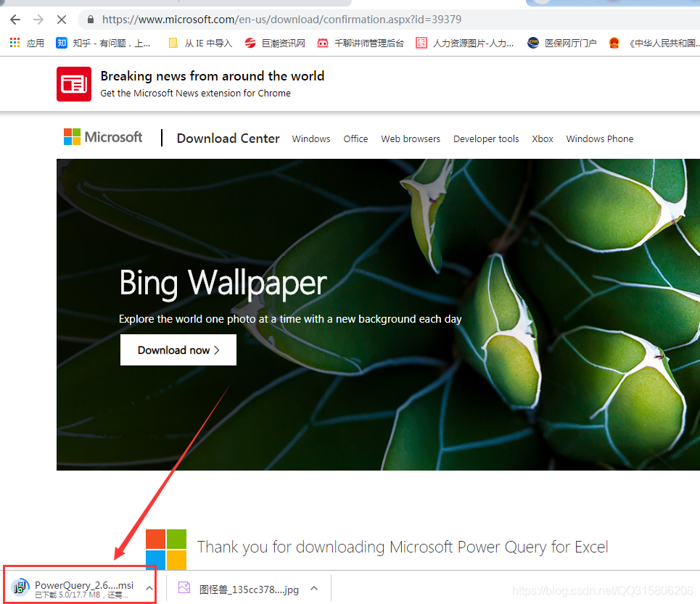700x604 pixels.
Task: Open the 从 IE 中导入 bookmarks folder
Action: click(200, 43)
